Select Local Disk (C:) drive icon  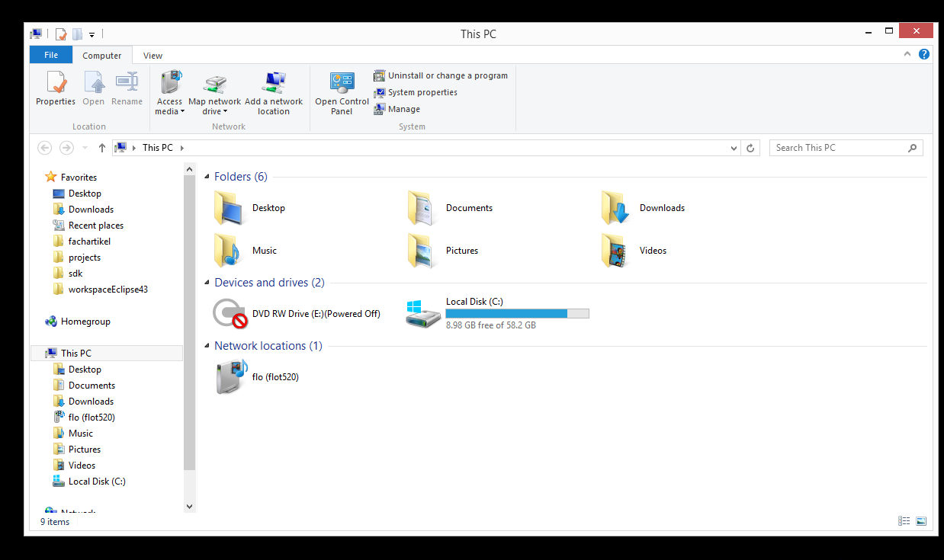(x=423, y=313)
